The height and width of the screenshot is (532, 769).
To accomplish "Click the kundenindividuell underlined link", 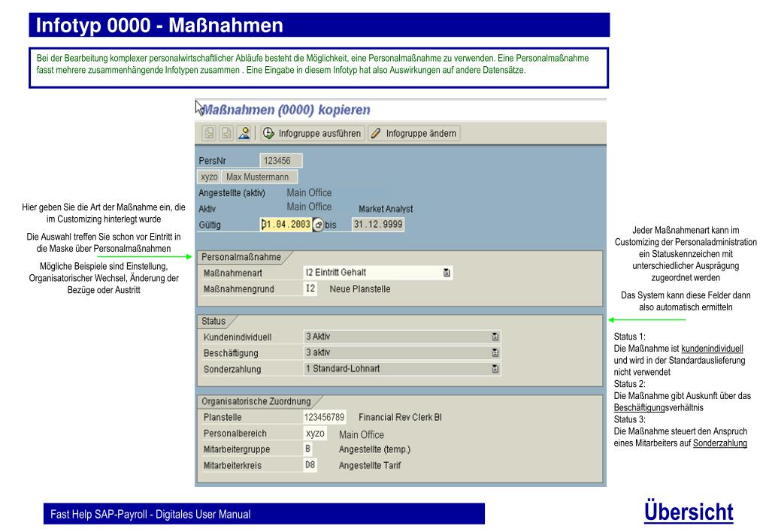I will tap(712, 349).
